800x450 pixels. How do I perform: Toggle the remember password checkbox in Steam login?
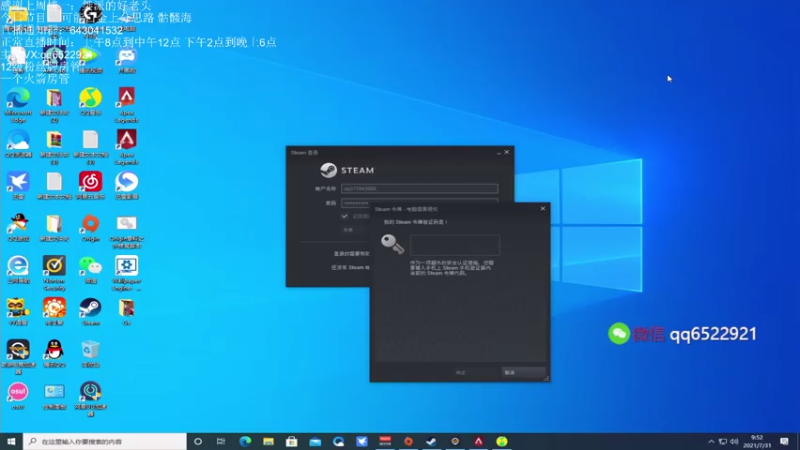(x=345, y=216)
